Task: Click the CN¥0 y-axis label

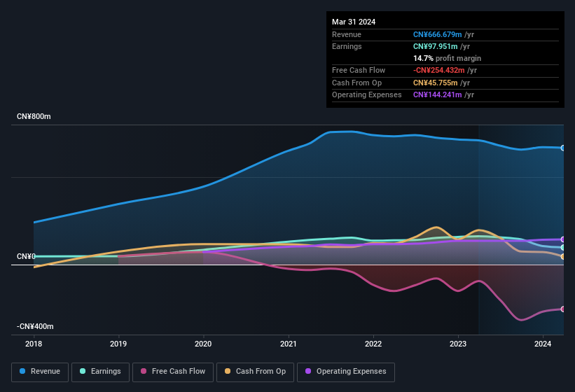Action: pos(26,256)
